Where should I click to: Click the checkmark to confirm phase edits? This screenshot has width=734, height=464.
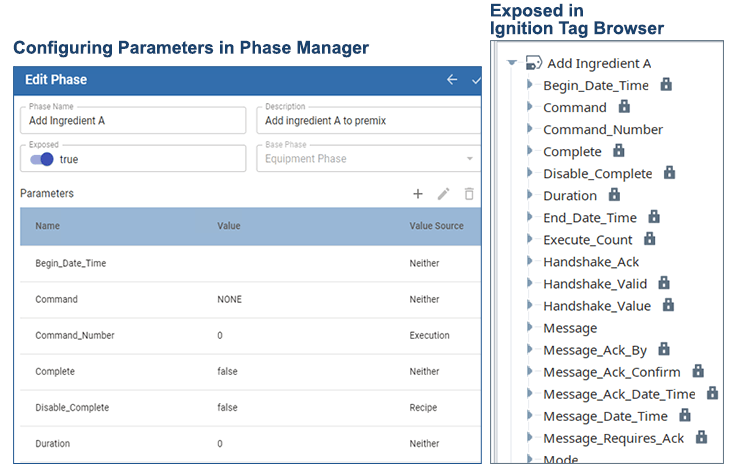tap(476, 80)
